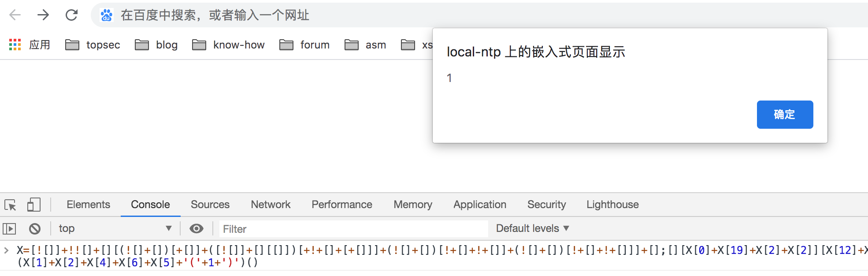
Task: Toggle the live expression eye icon
Action: pyautogui.click(x=197, y=228)
